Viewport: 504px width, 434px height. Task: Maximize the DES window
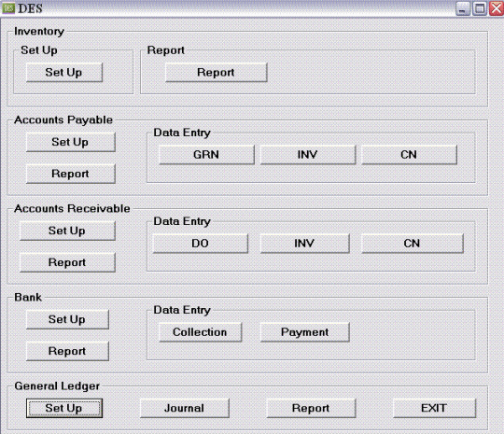[x=480, y=8]
